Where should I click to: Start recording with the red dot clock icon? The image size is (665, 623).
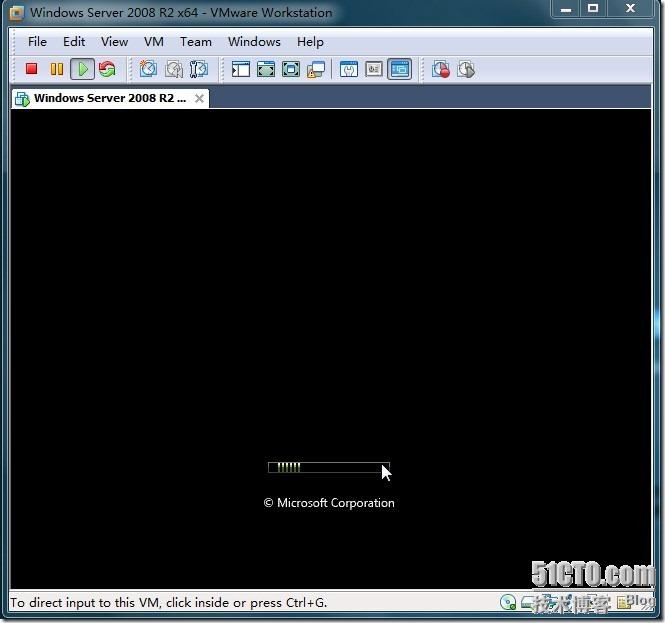tap(441, 69)
